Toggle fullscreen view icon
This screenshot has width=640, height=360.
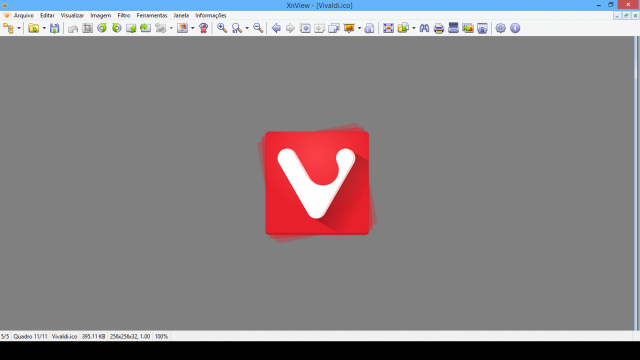[388, 28]
